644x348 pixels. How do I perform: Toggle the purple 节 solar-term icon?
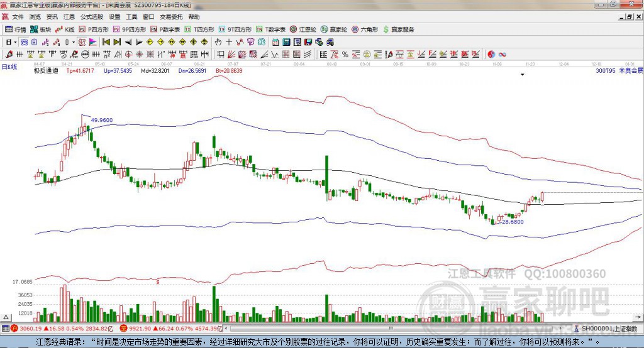click(x=250, y=42)
